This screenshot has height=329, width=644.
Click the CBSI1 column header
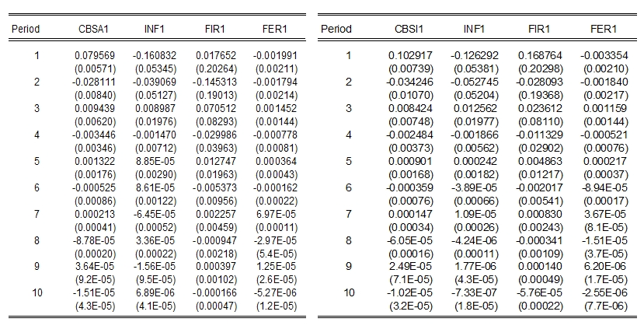pyautogui.click(x=409, y=30)
